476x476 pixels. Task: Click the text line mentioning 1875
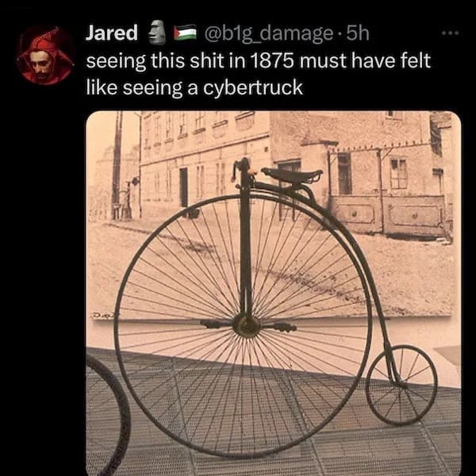coord(259,61)
